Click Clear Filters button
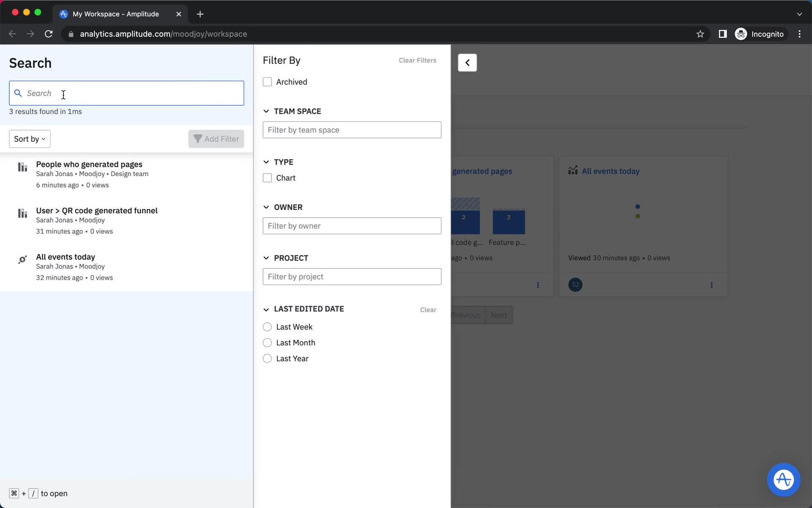 point(417,60)
